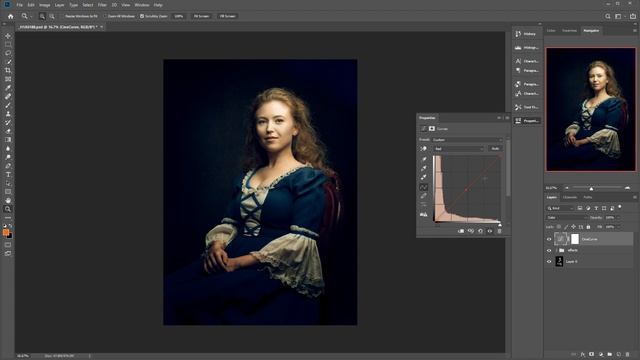Switch to the Paths tab
The height and width of the screenshot is (360, 640).
(588, 198)
